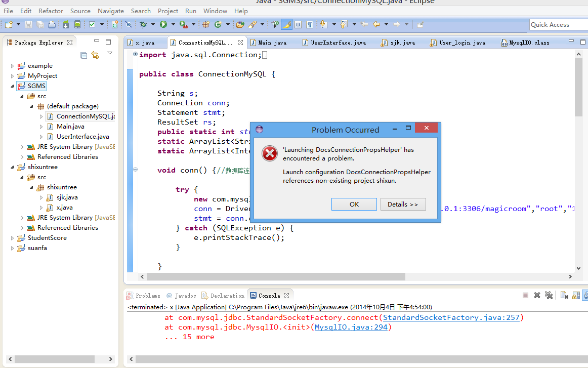Click the Details >> button
The image size is (588, 368).
pos(403,205)
